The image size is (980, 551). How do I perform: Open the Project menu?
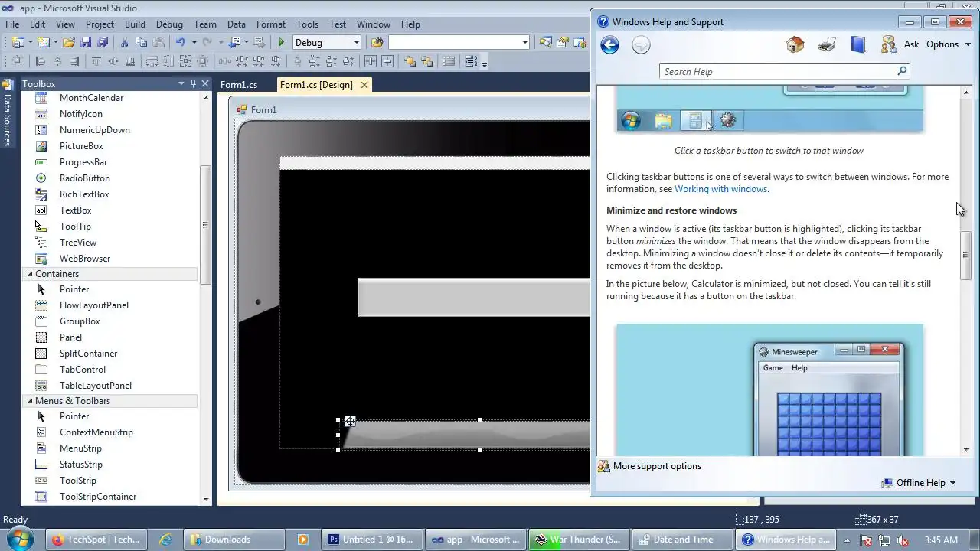pos(100,24)
